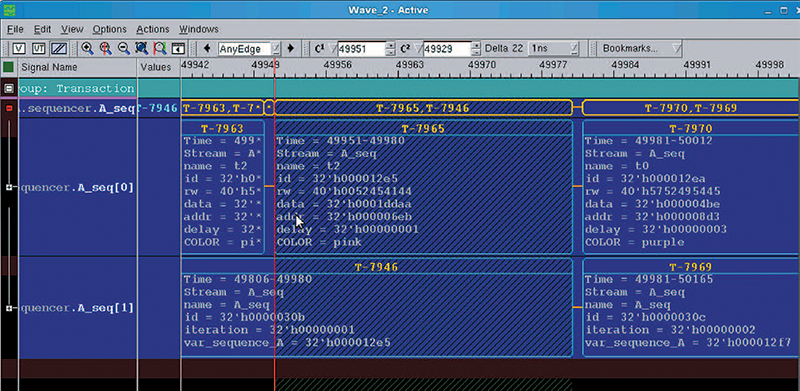800x391 pixels.
Task: Jump to previous edge with left arrow
Action: (207, 48)
